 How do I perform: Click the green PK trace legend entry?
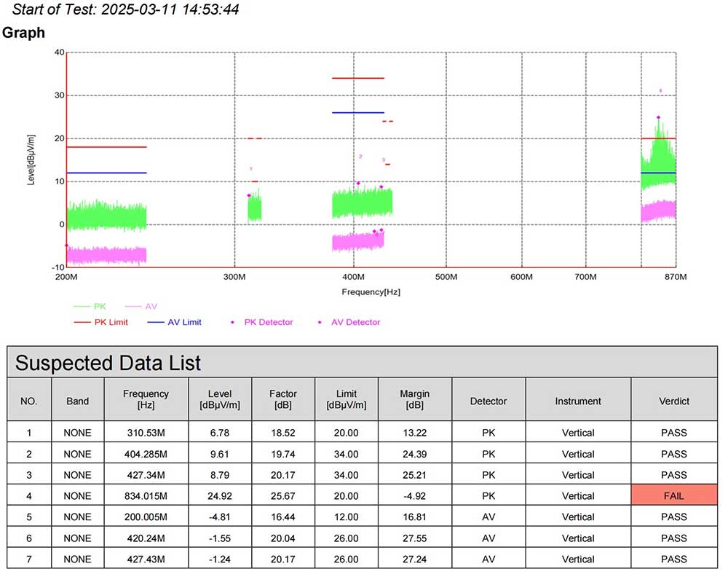pyautogui.click(x=90, y=307)
